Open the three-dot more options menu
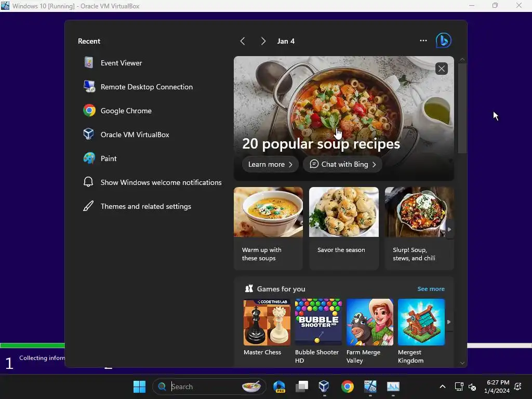The height and width of the screenshot is (399, 532). (423, 41)
